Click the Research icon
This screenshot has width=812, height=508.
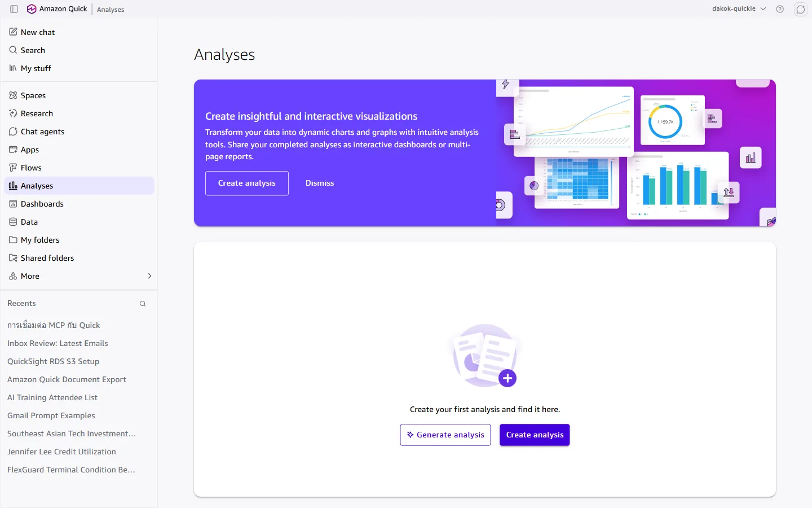pyautogui.click(x=13, y=113)
